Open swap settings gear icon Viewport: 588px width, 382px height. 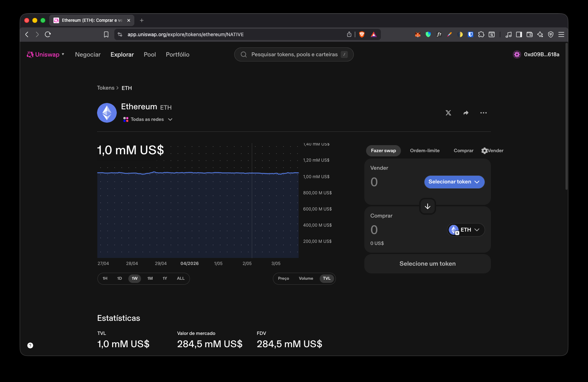[x=484, y=151]
